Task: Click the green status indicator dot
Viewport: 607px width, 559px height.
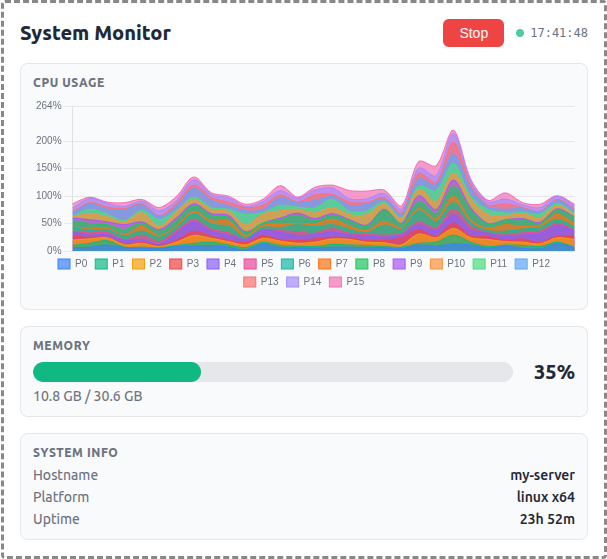Action: coord(520,33)
